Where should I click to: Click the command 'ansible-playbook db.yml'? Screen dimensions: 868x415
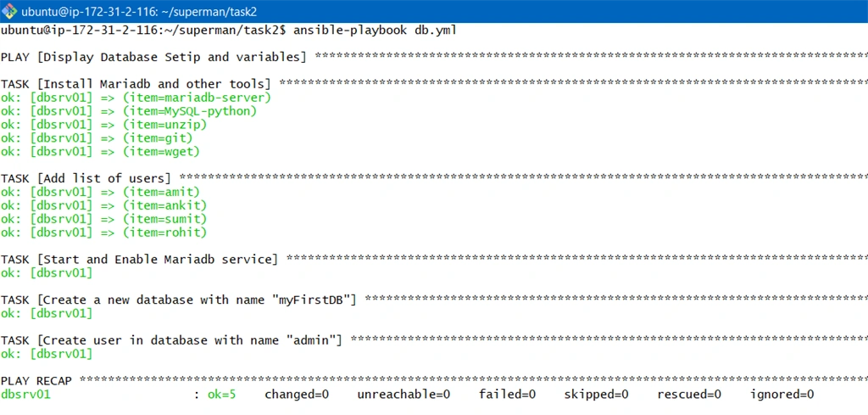click(375, 30)
